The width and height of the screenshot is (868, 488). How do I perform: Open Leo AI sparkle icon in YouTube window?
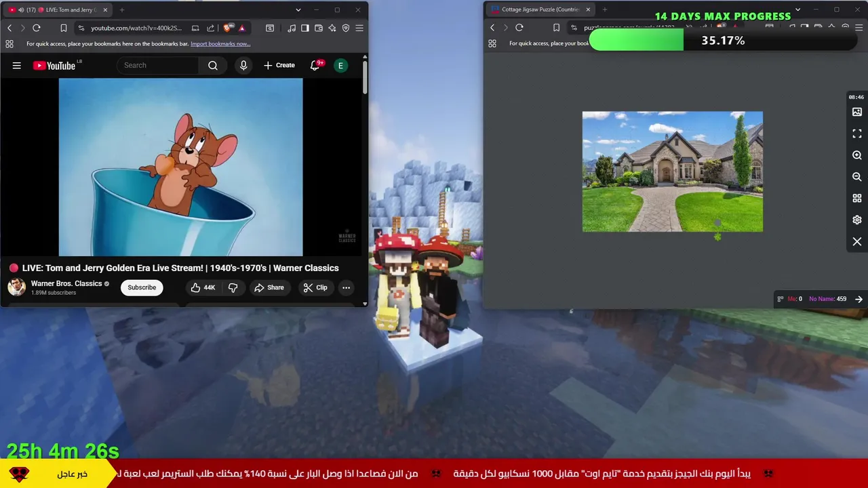[x=332, y=28]
